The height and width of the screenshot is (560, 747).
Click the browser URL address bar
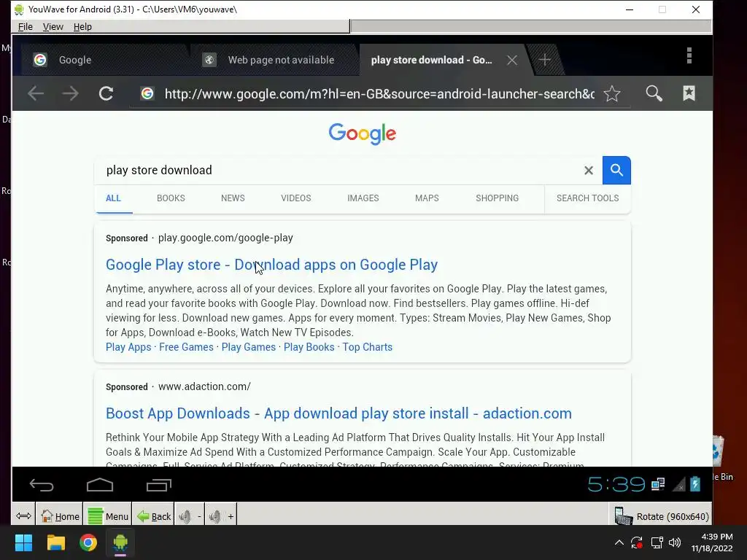coord(379,94)
